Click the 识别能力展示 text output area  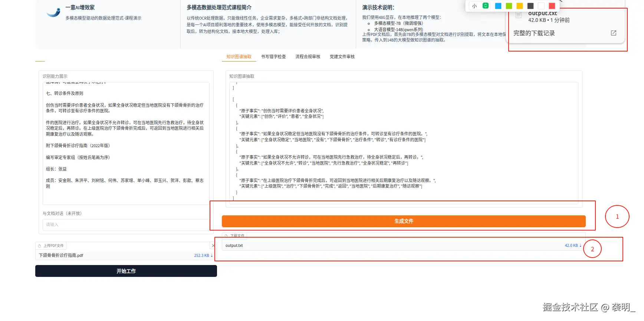pos(126,143)
